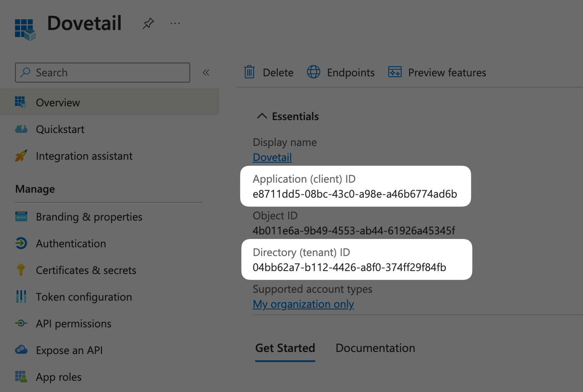Click inside the sidebar Search field

pyautogui.click(x=103, y=73)
